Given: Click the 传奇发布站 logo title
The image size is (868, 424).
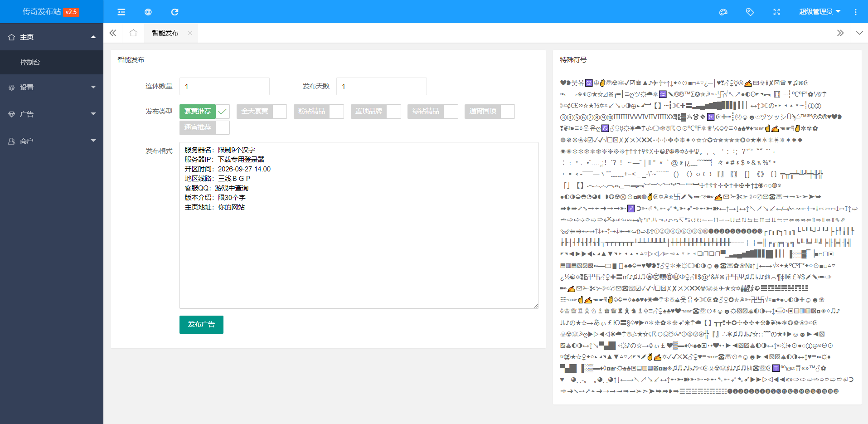Looking at the screenshot, I should click(x=42, y=11).
